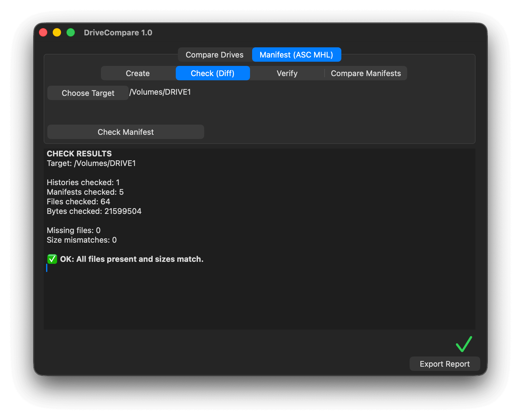This screenshot has width=521, height=420.
Task: Click the DriveCompare 1.0 window title
Action: (118, 33)
